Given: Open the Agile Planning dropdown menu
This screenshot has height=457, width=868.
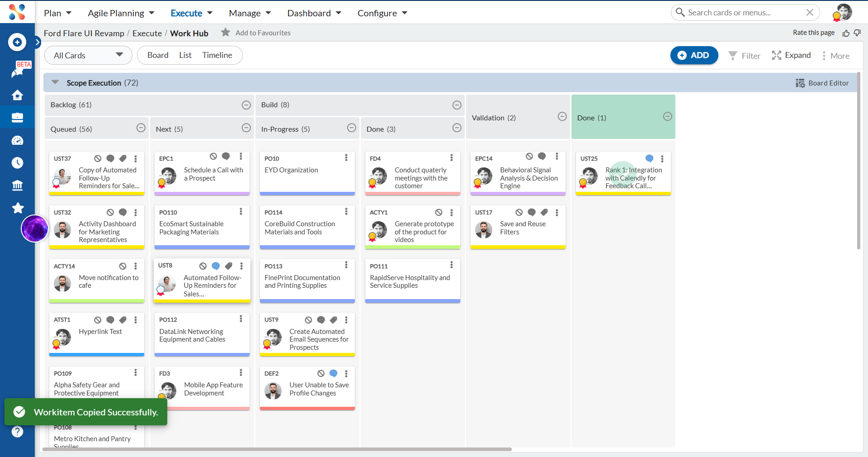Looking at the screenshot, I should coord(121,13).
